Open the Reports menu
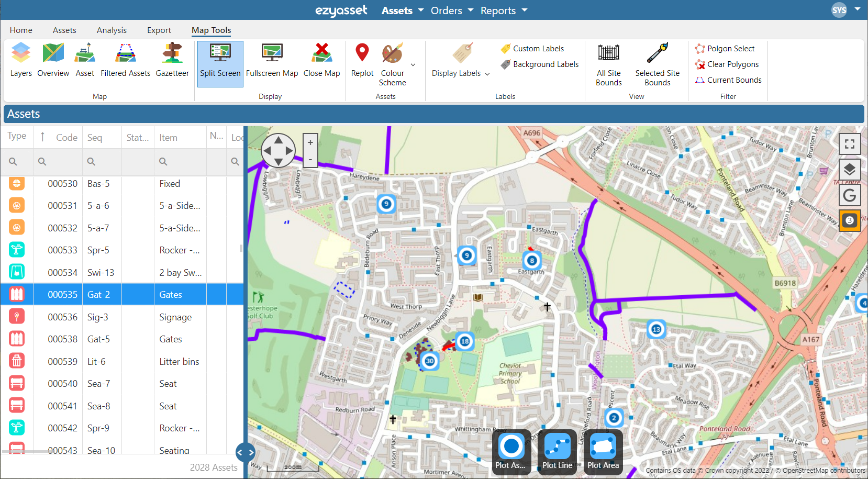The width and height of the screenshot is (868, 479). click(499, 10)
